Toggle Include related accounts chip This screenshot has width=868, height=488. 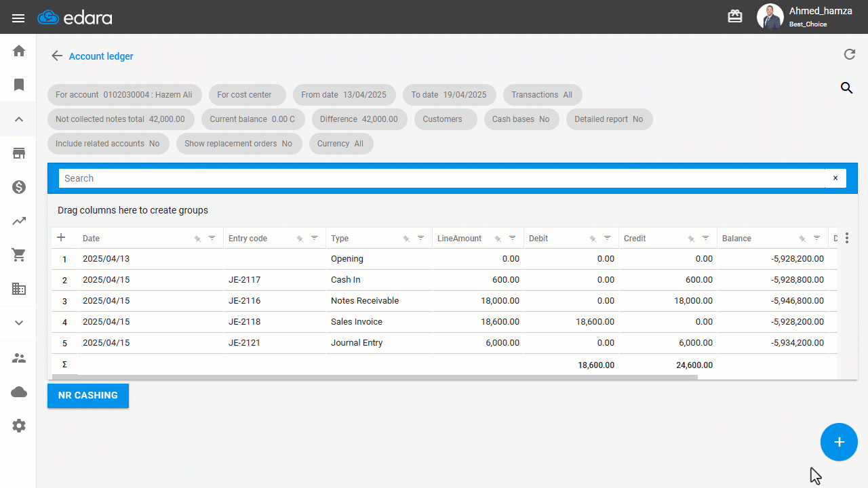[x=108, y=144]
